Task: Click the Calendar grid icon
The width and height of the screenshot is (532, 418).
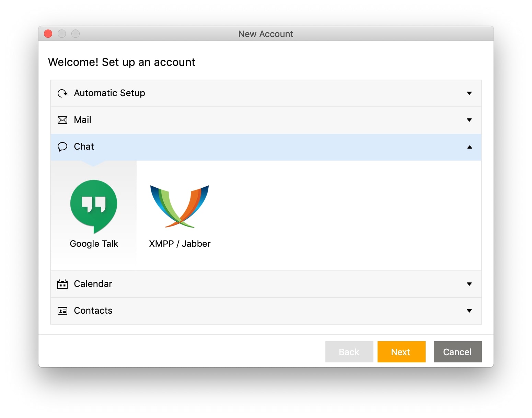Action: tap(62, 284)
